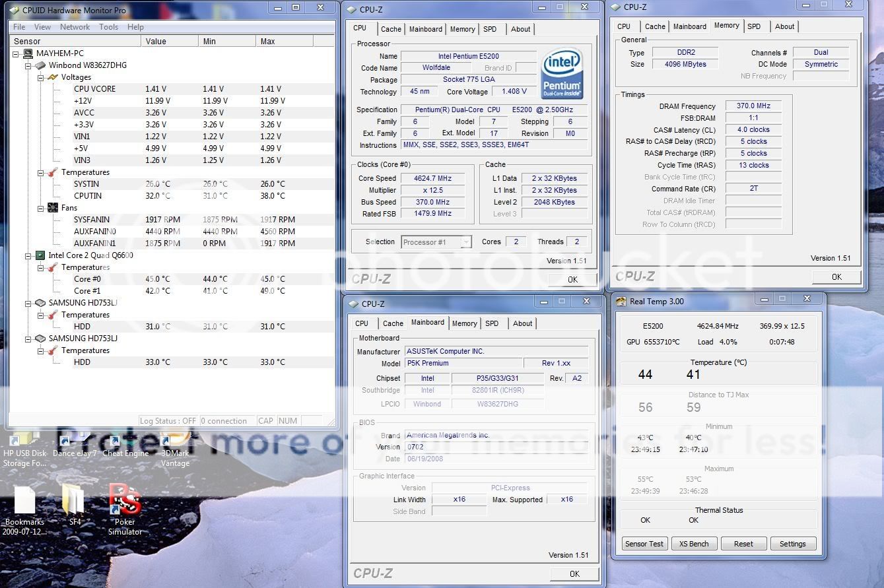Click CPU-Z Mainboard window title icon
Screen dimensions: 884x588
click(353, 304)
